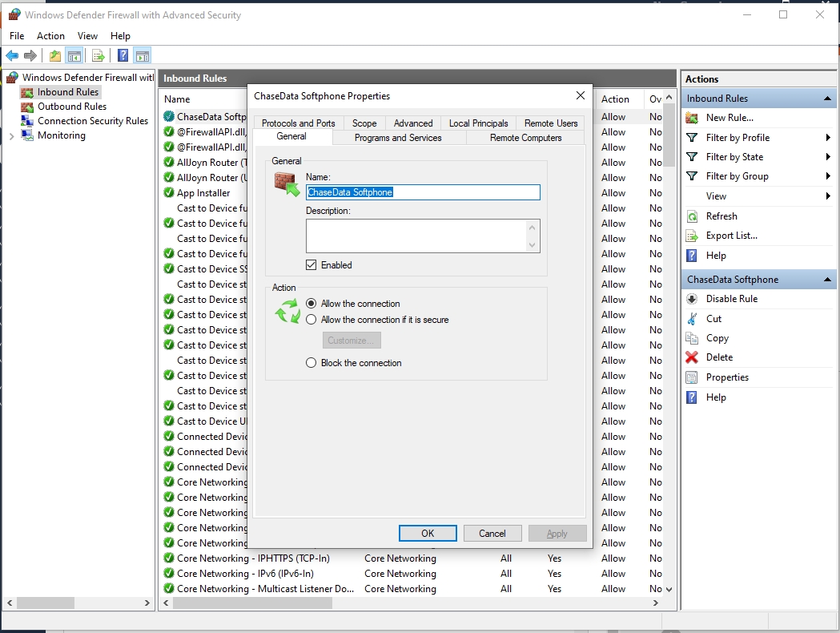Switch to the Remote Computers tab
This screenshot has width=840, height=633.
coord(525,138)
